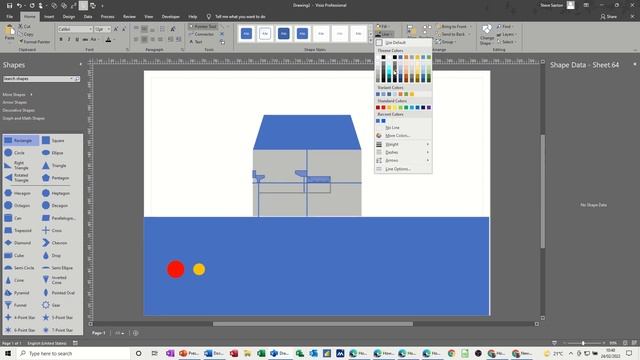The image size is (640, 360).
Task: Pick the purple standard color swatch
Action: [429, 107]
